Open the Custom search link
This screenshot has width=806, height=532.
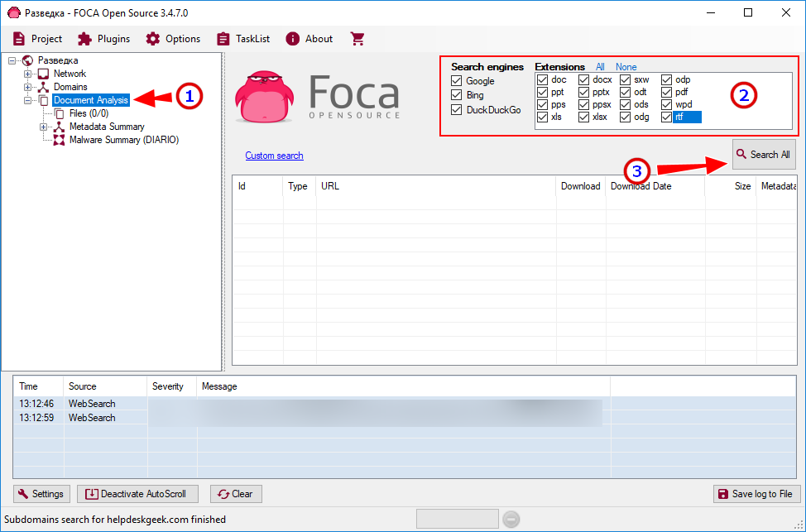[x=274, y=156]
